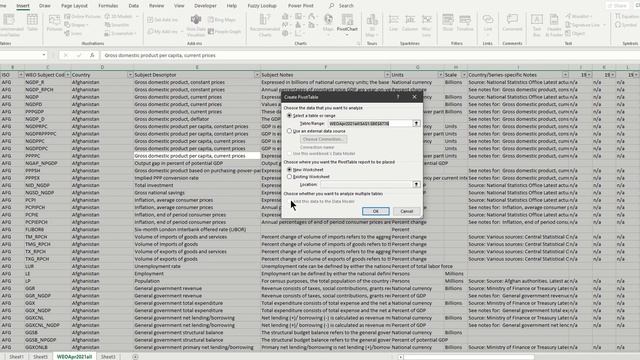Click the formula bar text
The width and height of the screenshot is (640, 360).
pos(160,56)
